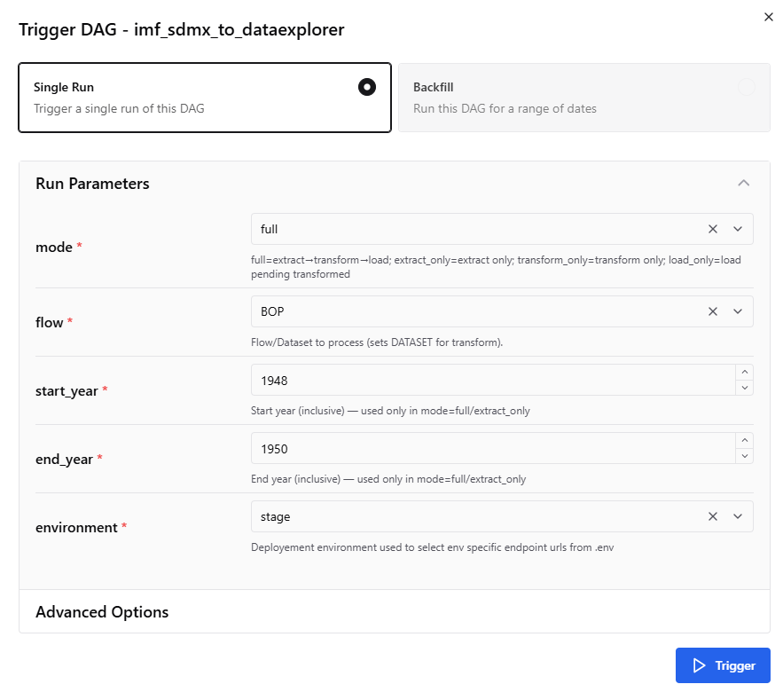This screenshot has width=783, height=700.
Task: Open the environment dropdown list
Action: (737, 515)
